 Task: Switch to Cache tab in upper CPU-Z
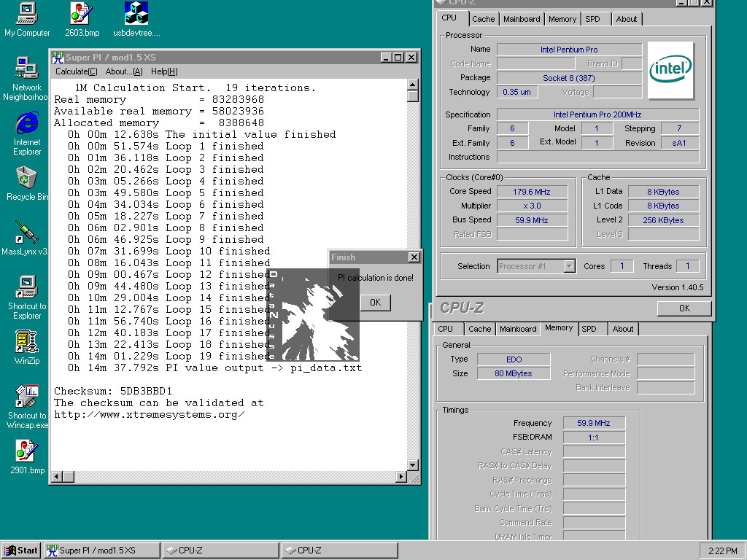tap(483, 19)
